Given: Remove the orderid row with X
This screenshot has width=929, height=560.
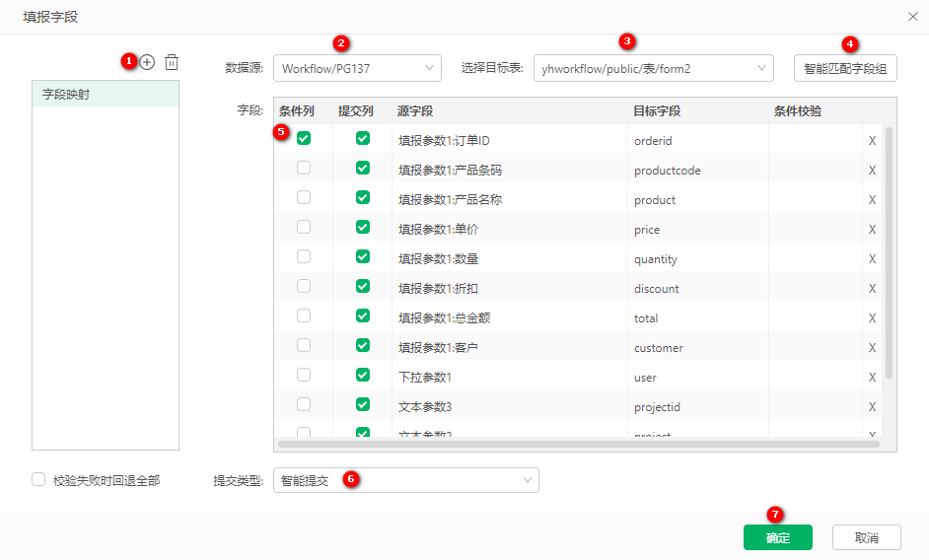Looking at the screenshot, I should click(872, 140).
